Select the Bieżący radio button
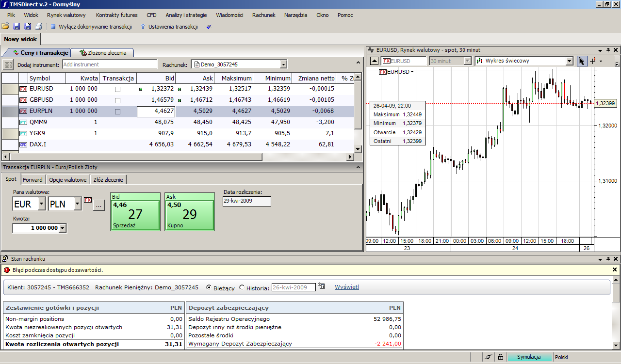The image size is (621, 364). 209,287
